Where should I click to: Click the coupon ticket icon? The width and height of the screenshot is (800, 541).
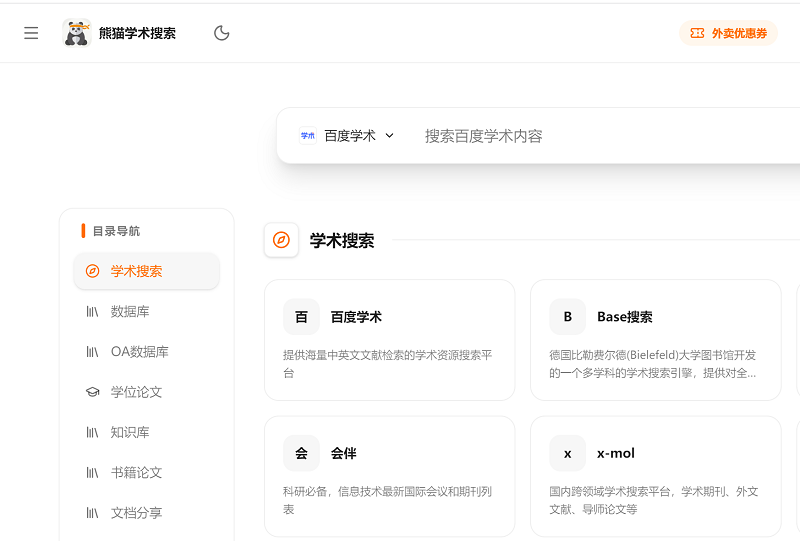(697, 33)
